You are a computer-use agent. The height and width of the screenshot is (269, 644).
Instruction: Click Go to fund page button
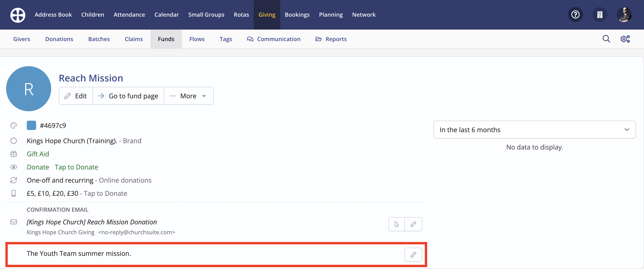pos(128,96)
